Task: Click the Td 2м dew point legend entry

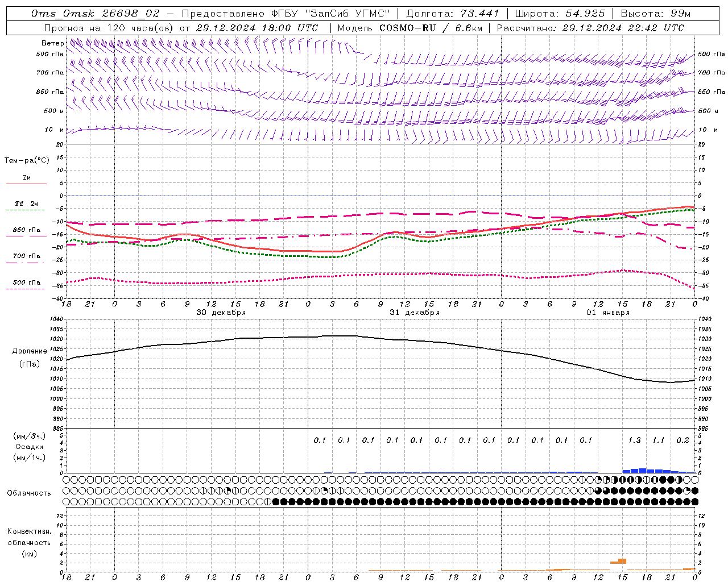Action: (27, 203)
